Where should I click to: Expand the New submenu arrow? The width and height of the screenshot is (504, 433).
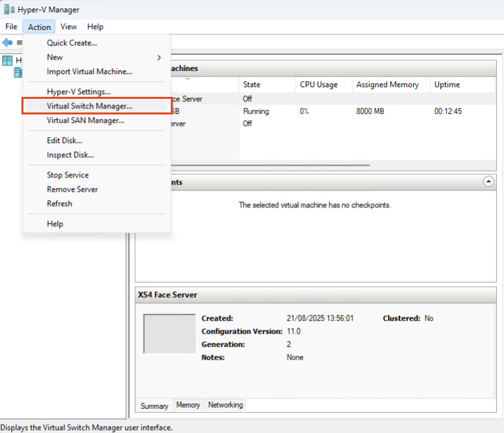click(158, 58)
